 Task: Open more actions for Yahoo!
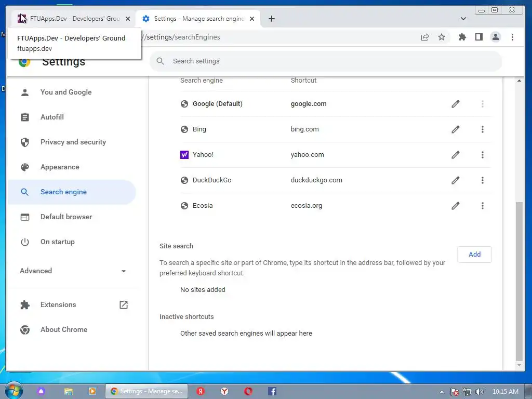point(483,155)
